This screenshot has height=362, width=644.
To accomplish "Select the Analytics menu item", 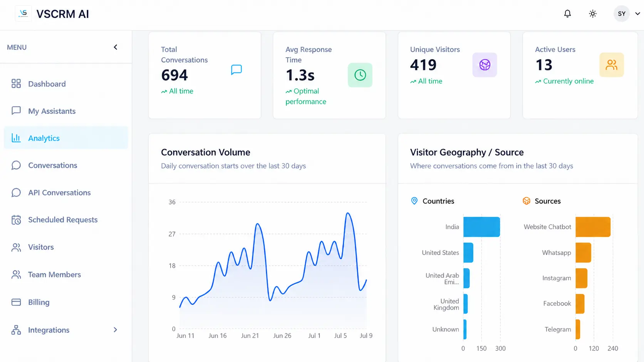I will coord(66,138).
